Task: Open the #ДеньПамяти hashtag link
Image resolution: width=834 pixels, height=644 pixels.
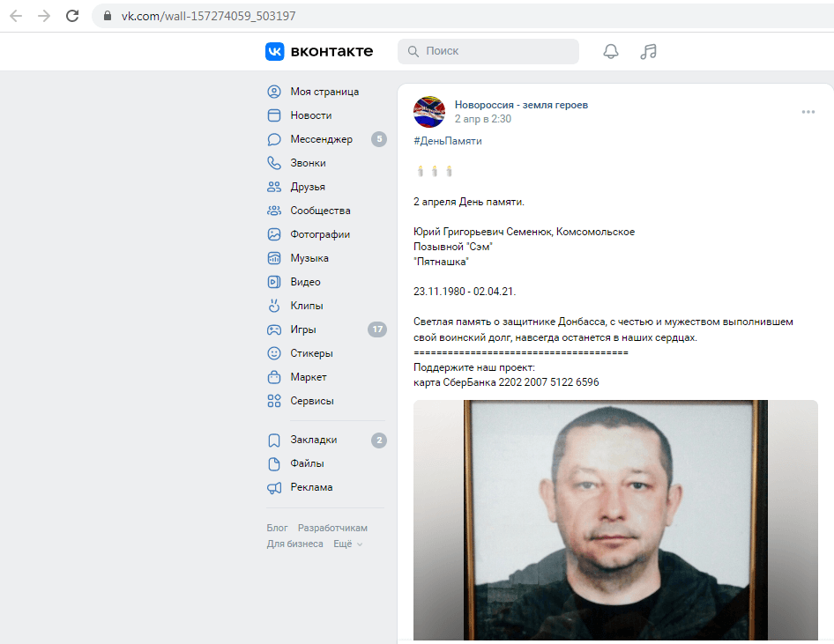Action: (448, 141)
